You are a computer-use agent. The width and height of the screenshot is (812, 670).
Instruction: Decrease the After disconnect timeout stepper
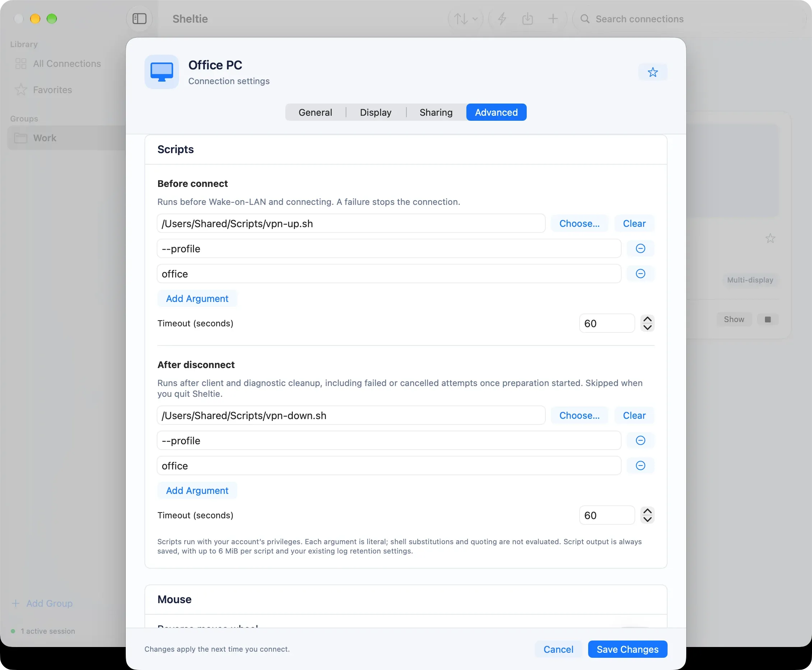point(647,519)
